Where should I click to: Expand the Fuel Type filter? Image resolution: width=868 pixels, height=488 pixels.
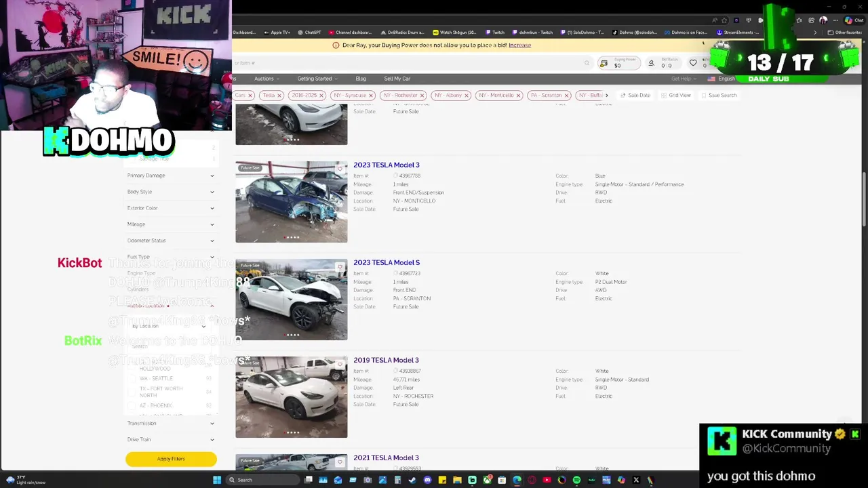click(x=171, y=257)
